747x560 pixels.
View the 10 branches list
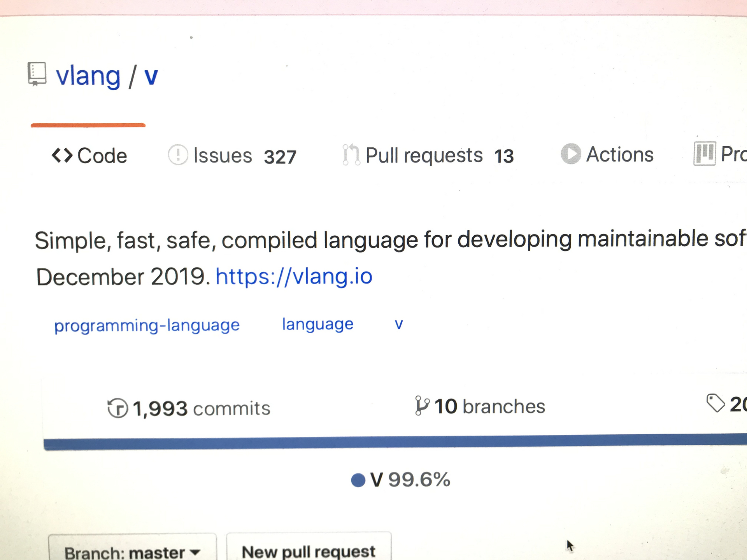[480, 406]
